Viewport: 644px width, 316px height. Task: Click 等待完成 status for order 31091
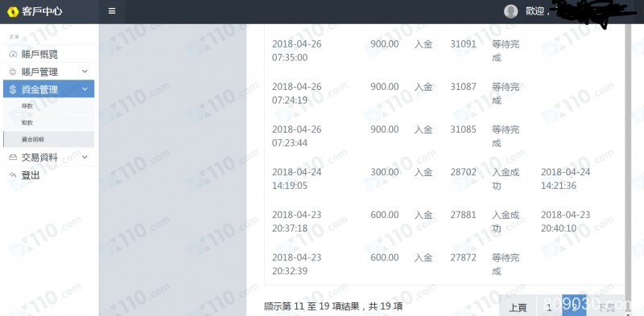pos(506,51)
